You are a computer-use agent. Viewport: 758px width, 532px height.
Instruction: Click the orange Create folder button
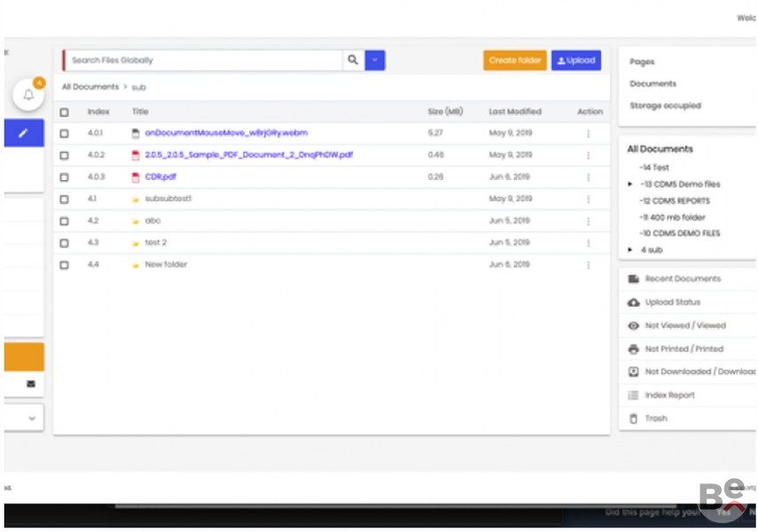pyautogui.click(x=515, y=60)
